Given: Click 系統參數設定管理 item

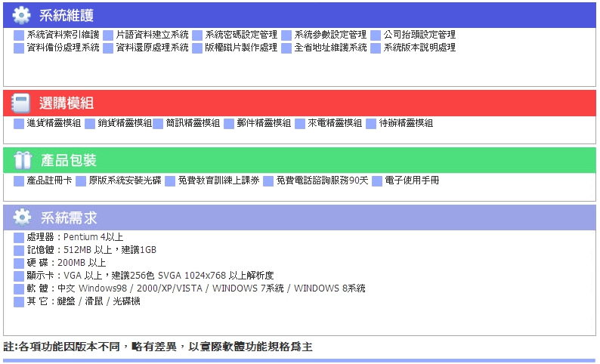Looking at the screenshot, I should (331, 35).
